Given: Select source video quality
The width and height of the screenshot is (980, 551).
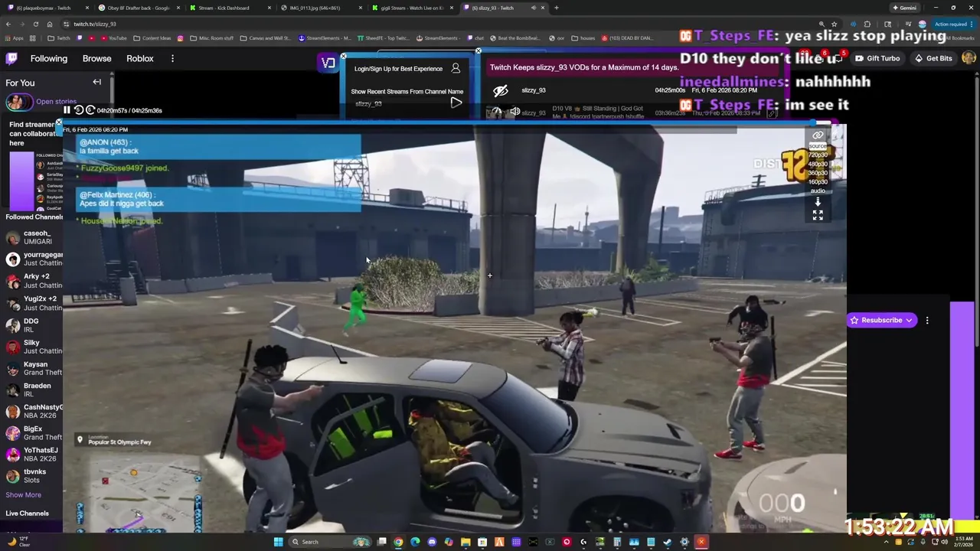Looking at the screenshot, I should (x=818, y=146).
